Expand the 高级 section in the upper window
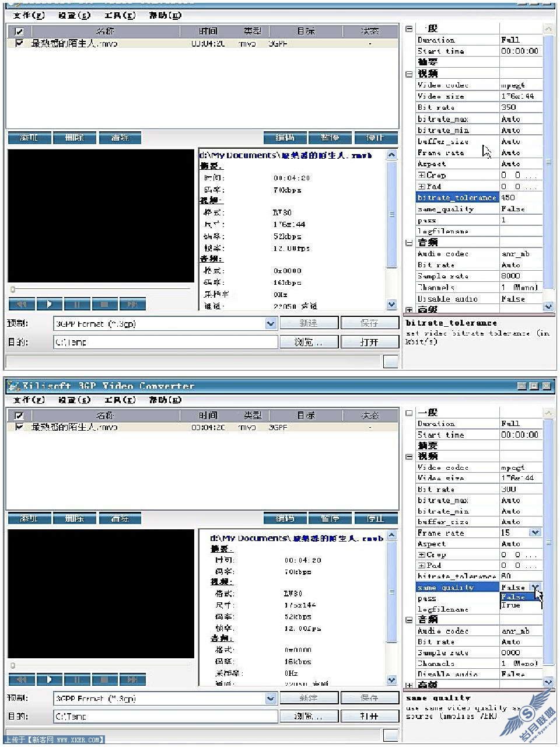The image size is (560, 747). (409, 309)
